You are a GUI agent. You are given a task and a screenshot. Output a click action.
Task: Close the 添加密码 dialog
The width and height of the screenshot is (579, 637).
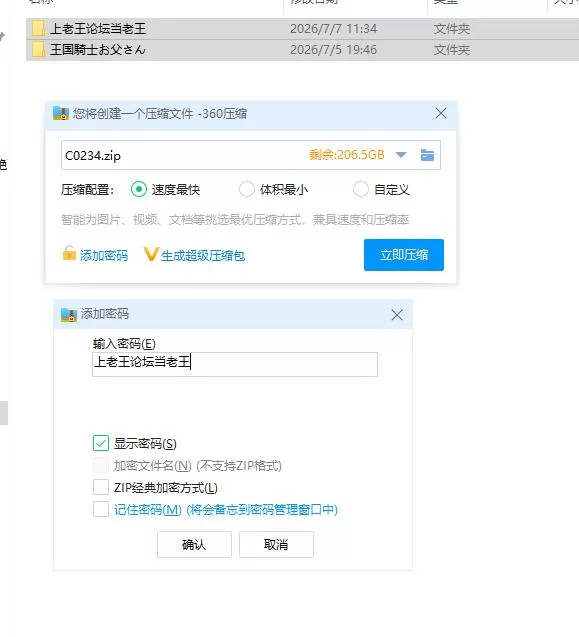pos(397,314)
